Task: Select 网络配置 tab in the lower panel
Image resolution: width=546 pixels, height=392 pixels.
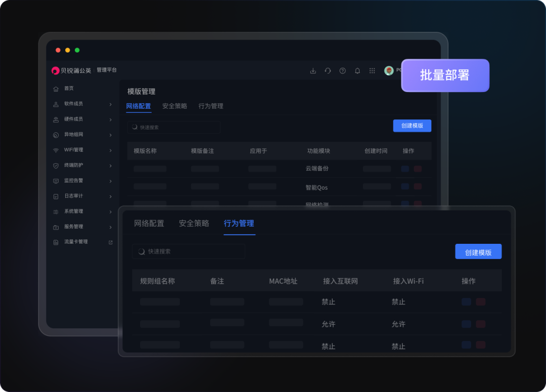Action: [x=149, y=224]
